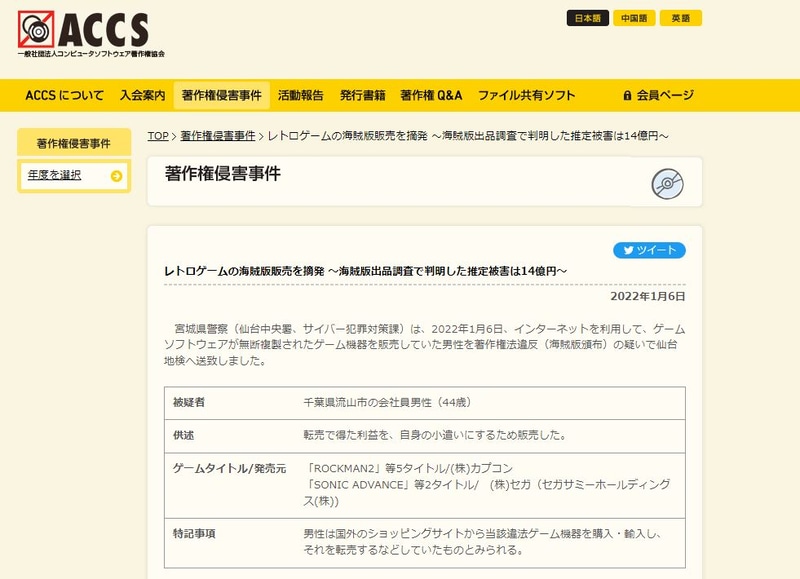
Task: Click the ツイート button
Action: click(649, 250)
